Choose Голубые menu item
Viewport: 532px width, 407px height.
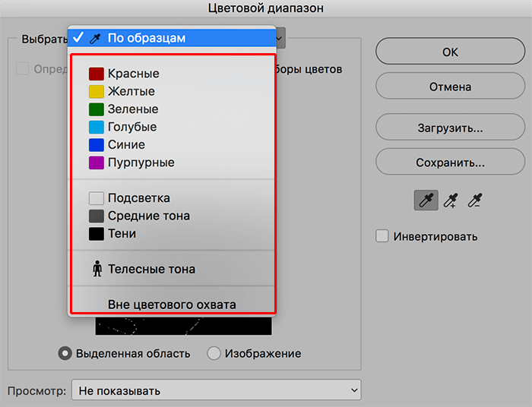172,127
